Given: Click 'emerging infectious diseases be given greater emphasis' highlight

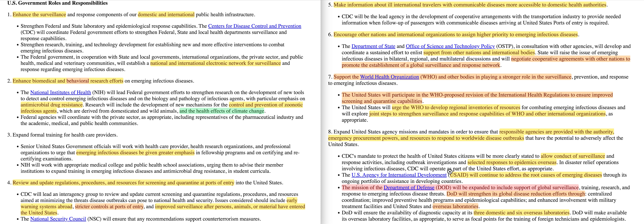Looking at the screenshot, I should (x=135, y=153).
